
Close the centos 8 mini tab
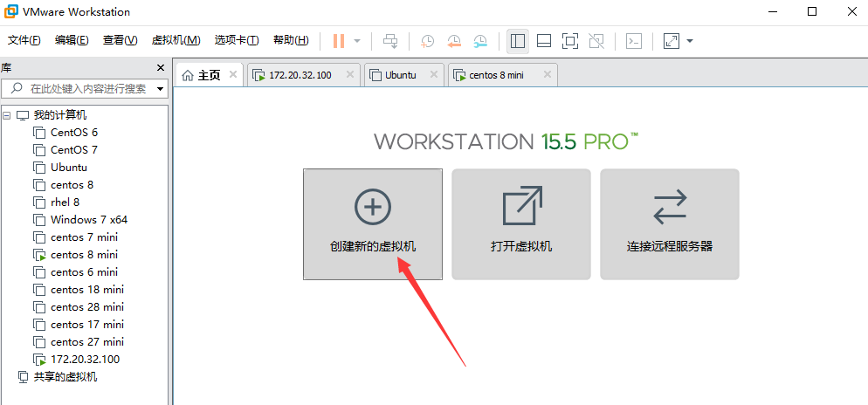547,75
